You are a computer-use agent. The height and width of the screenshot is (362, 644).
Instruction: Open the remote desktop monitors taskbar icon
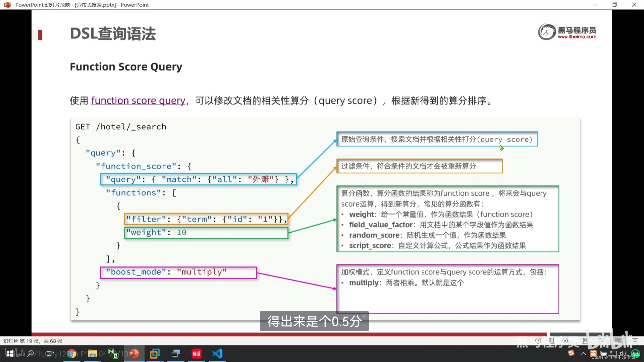click(x=175, y=353)
